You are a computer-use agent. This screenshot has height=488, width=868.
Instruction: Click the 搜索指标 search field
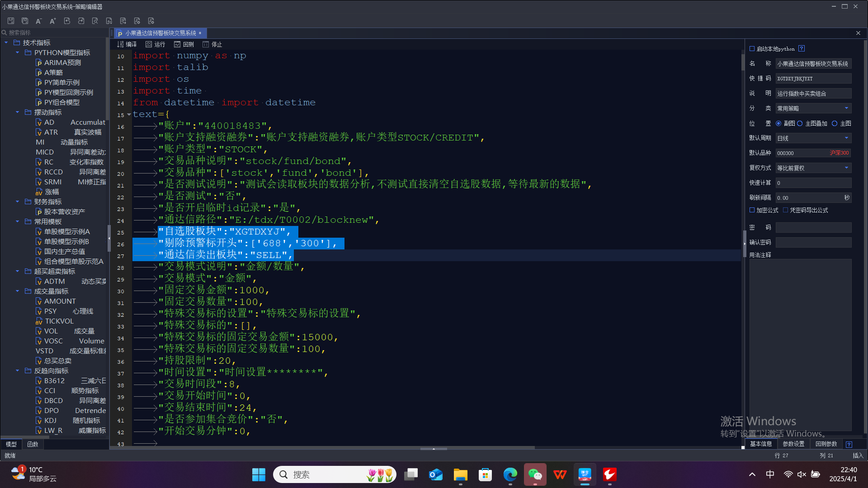pyautogui.click(x=54, y=33)
